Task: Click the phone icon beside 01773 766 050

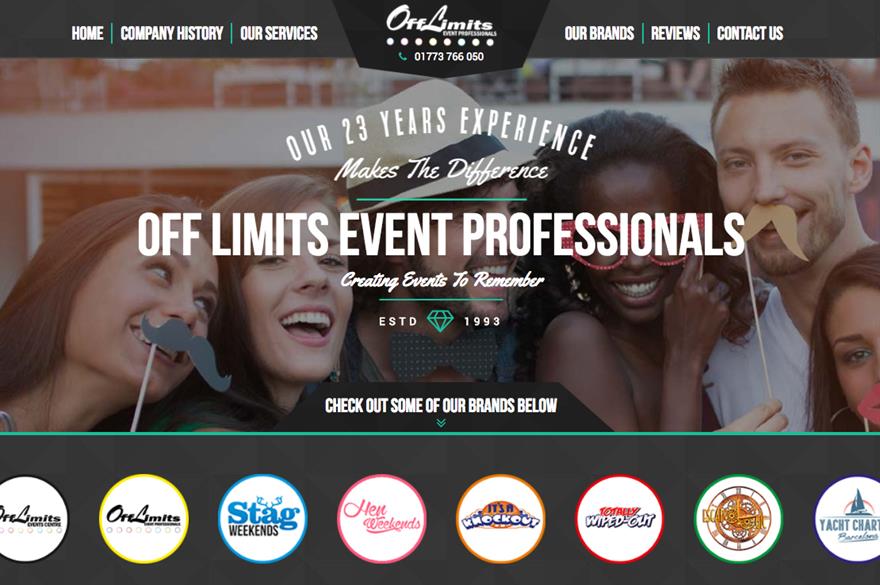Action: tap(402, 56)
